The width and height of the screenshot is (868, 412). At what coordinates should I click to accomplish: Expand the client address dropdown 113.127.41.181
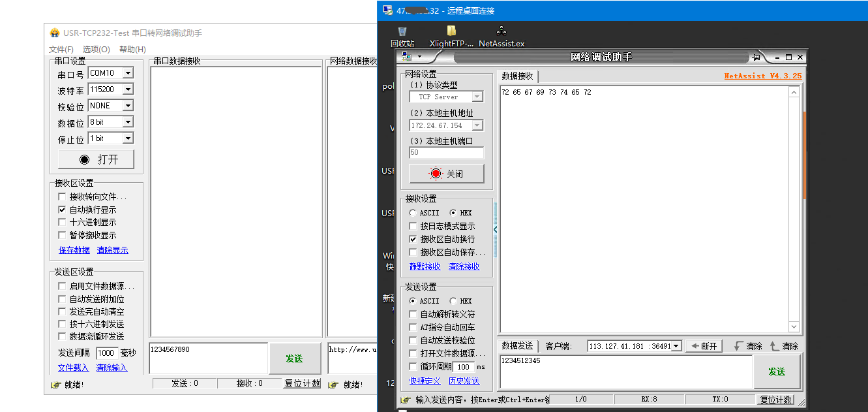coord(676,346)
